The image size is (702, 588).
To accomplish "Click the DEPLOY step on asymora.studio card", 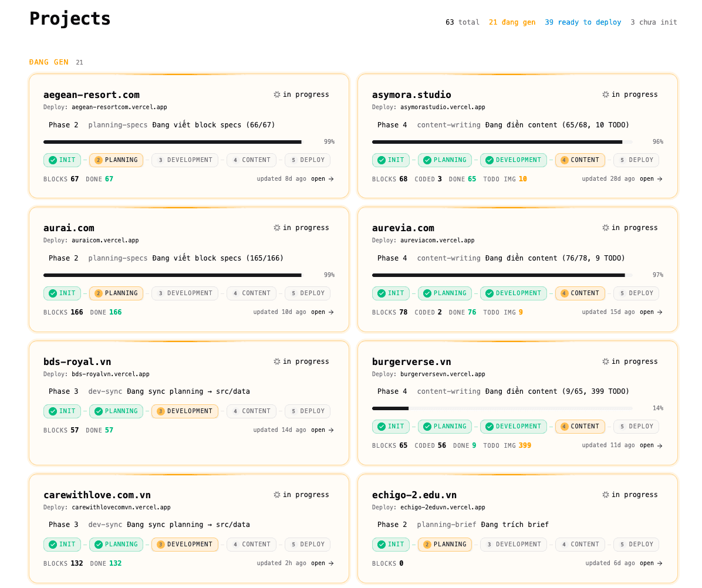I will [636, 160].
